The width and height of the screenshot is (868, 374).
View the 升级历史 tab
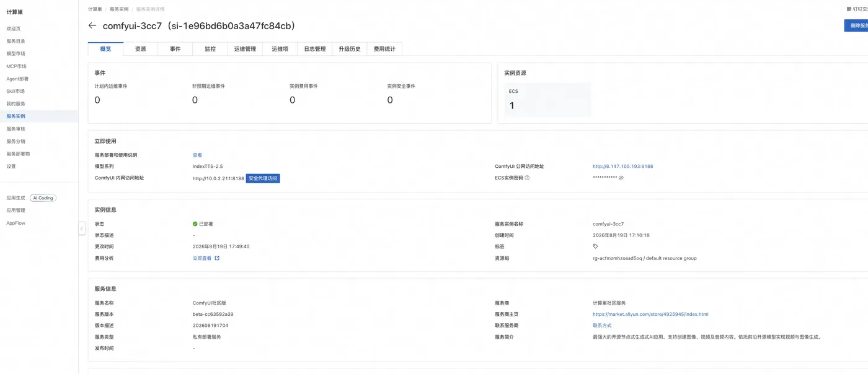(350, 49)
